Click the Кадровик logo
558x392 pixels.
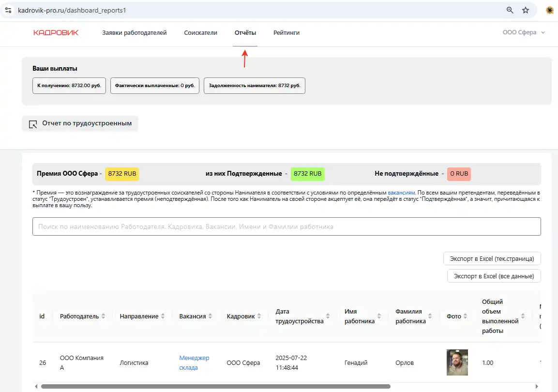(56, 33)
